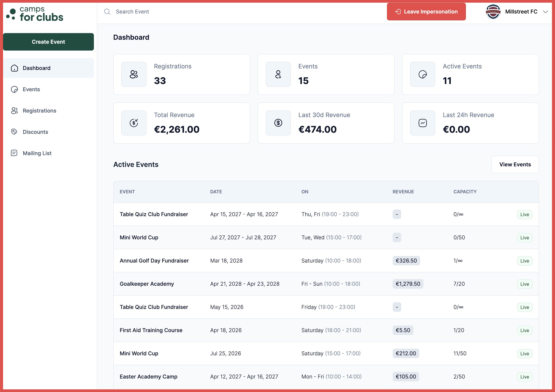Click the Leave Impersonation button
This screenshot has width=555, height=392.
click(x=426, y=12)
